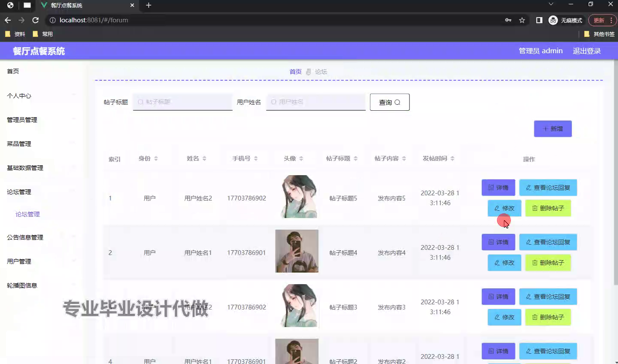Toggle the browser side panel icon

pos(539,20)
